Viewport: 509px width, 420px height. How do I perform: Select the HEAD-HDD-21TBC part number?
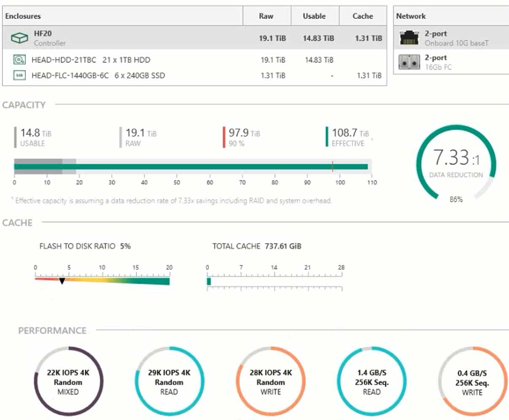(x=64, y=60)
